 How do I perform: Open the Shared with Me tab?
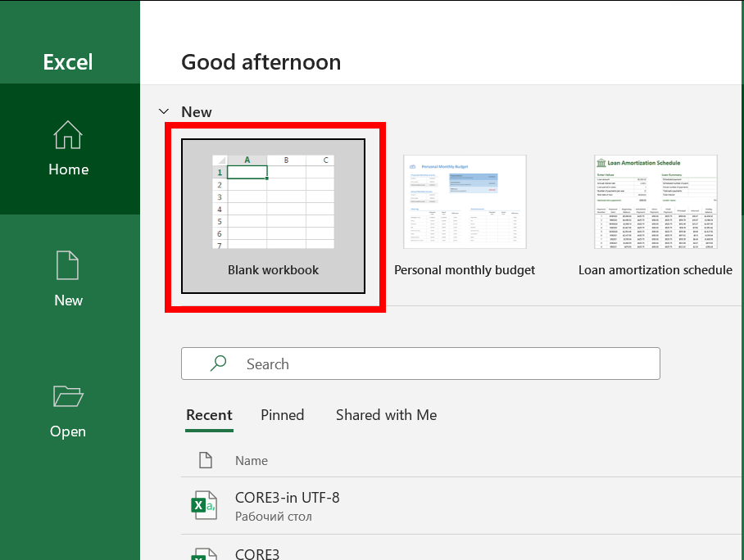click(386, 415)
